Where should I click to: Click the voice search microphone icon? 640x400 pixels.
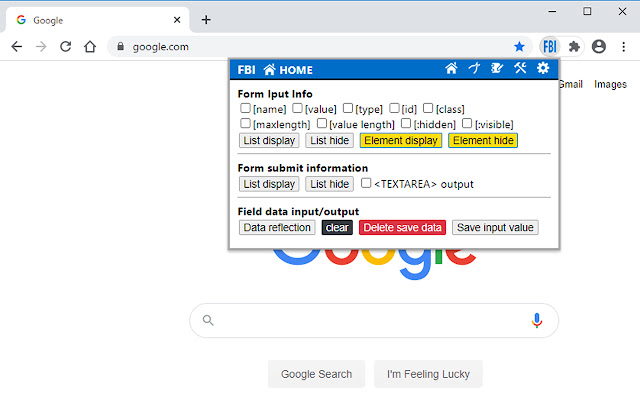(x=537, y=320)
